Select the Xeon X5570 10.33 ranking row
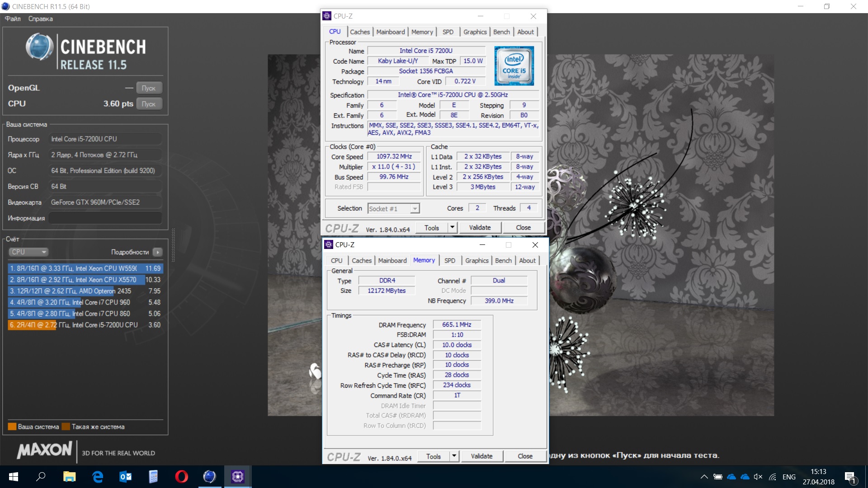 (85, 280)
